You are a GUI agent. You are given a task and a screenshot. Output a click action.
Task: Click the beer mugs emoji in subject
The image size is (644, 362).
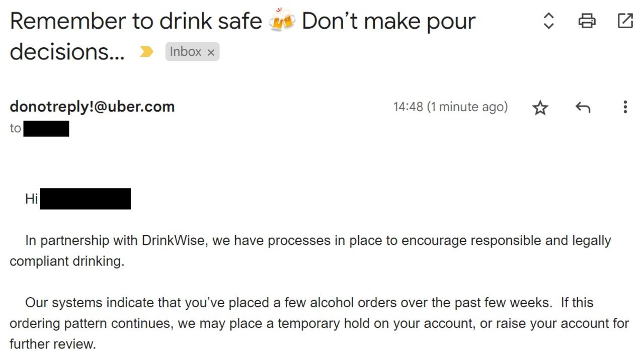pos(282,20)
